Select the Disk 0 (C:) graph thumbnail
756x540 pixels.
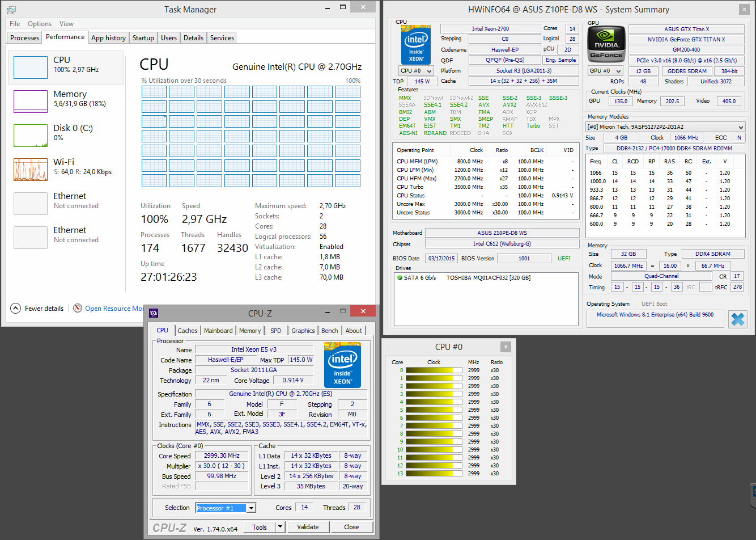click(31, 136)
